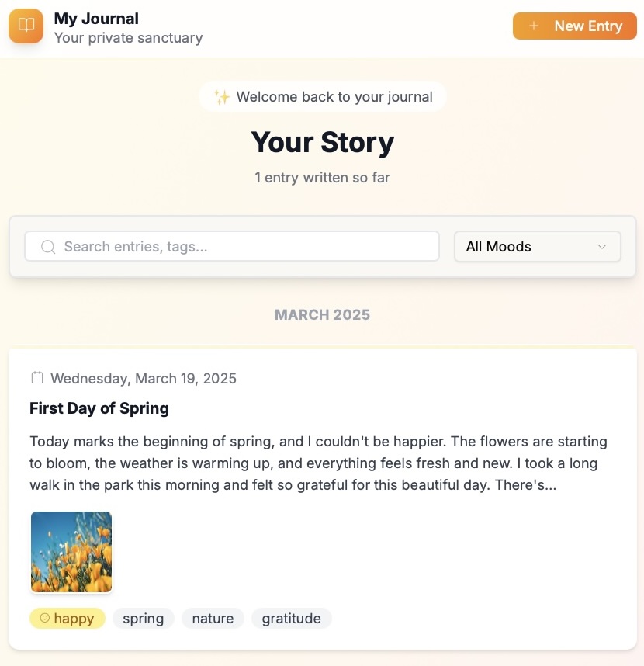The height and width of the screenshot is (666, 644).
Task: Open the First Day of Spring entry title
Action: tap(99, 408)
